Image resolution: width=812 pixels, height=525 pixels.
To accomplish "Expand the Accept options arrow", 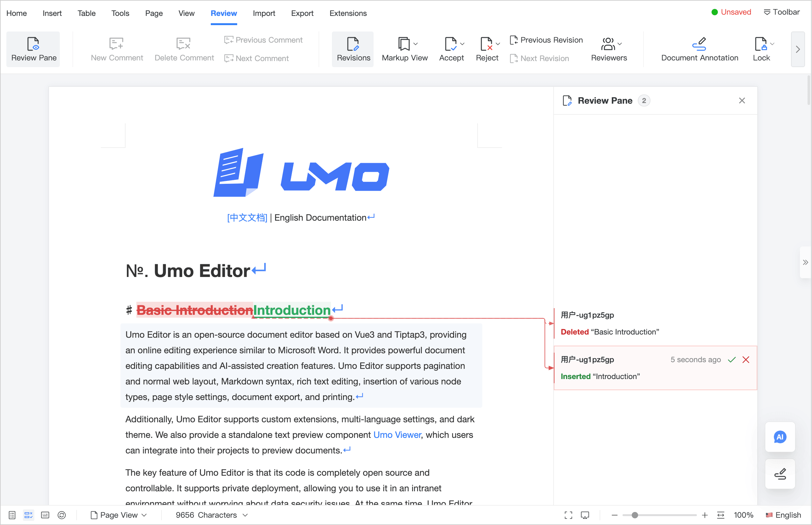I will tap(462, 44).
